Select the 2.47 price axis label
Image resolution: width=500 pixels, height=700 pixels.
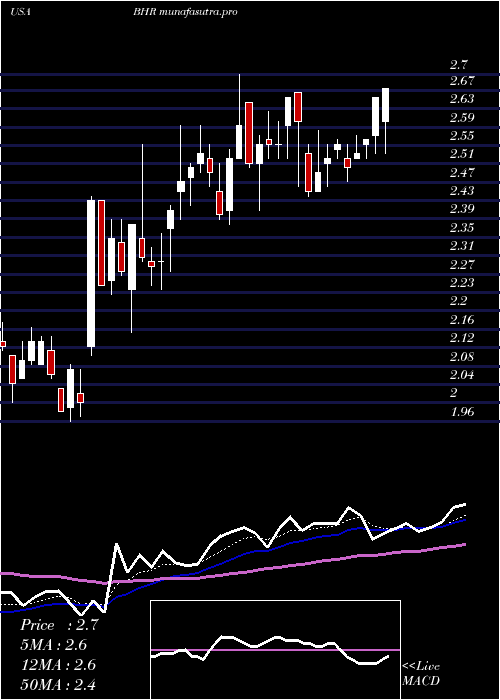462,172
